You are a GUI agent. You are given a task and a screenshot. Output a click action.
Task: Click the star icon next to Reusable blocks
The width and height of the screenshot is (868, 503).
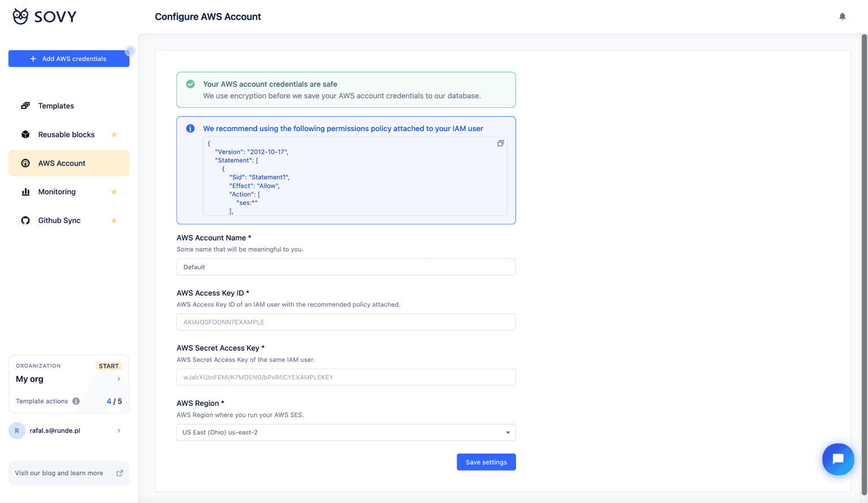(x=114, y=135)
